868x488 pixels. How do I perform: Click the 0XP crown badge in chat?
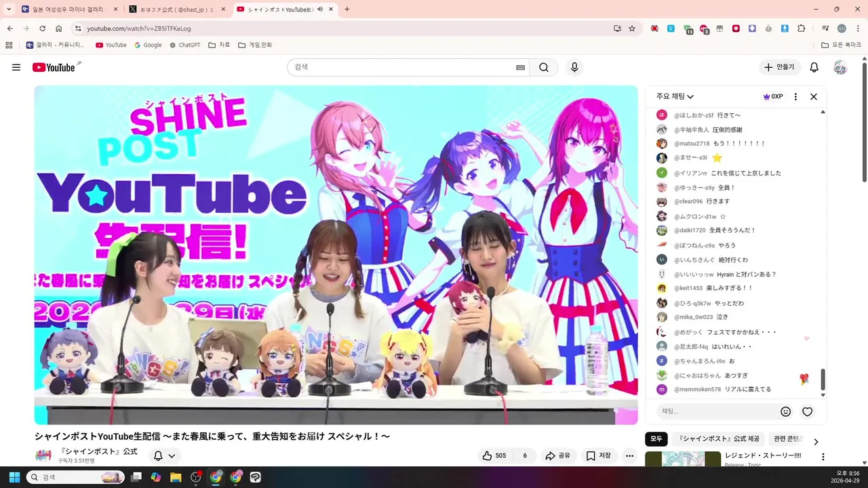point(773,96)
